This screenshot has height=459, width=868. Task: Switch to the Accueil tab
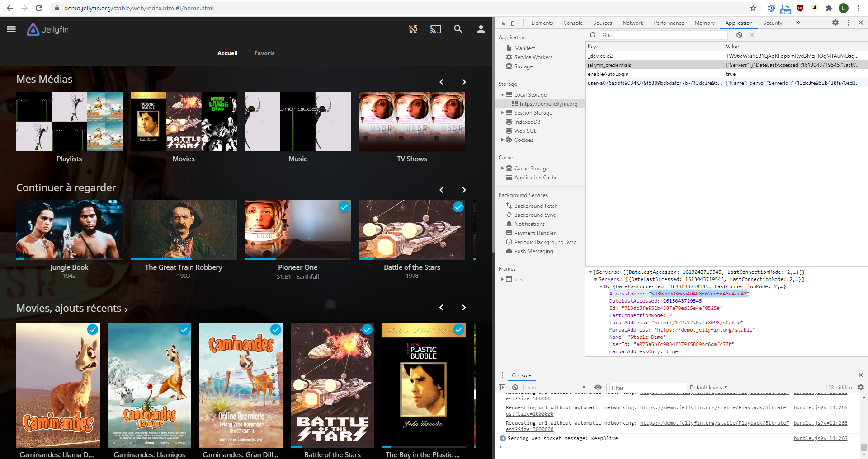[x=227, y=53]
